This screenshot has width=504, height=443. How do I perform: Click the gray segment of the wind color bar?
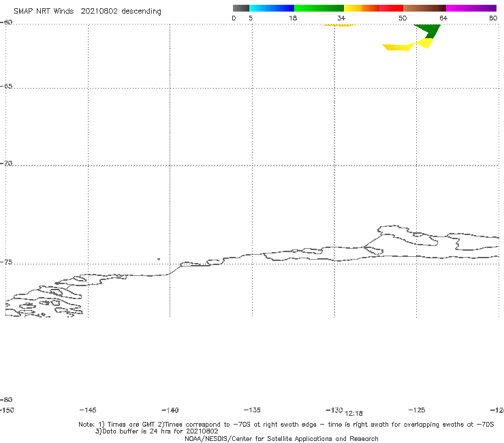241,8
